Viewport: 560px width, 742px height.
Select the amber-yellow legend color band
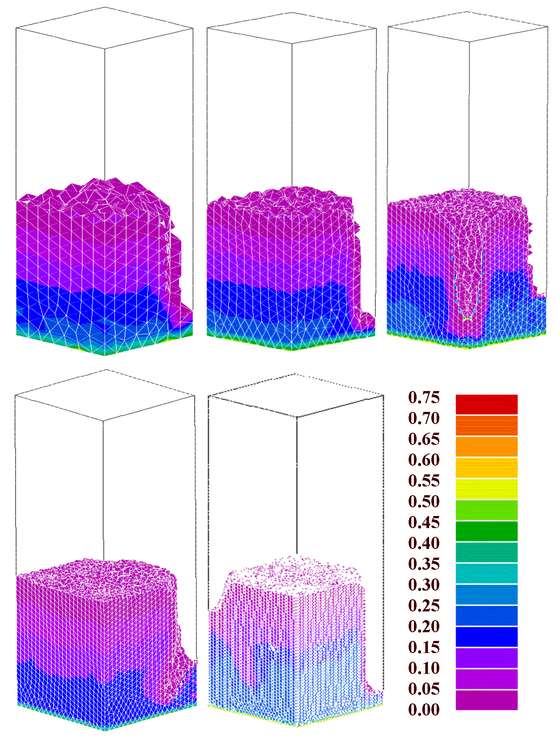click(487, 468)
